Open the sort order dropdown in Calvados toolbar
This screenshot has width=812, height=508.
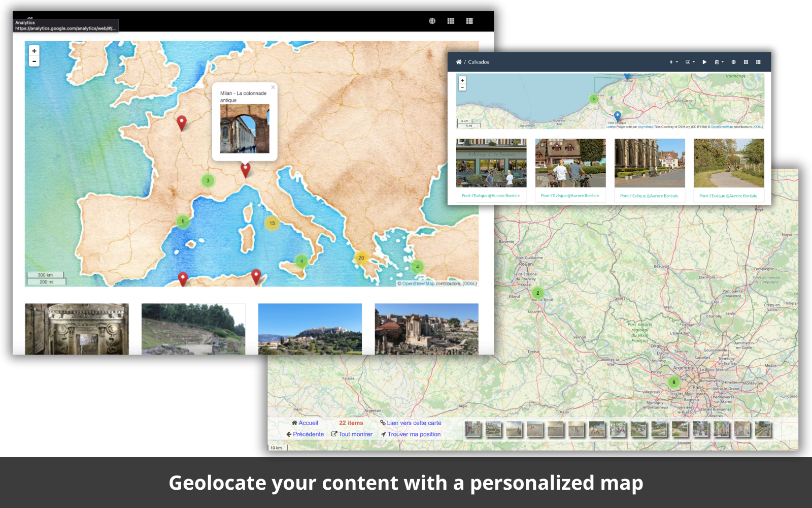[673, 61]
